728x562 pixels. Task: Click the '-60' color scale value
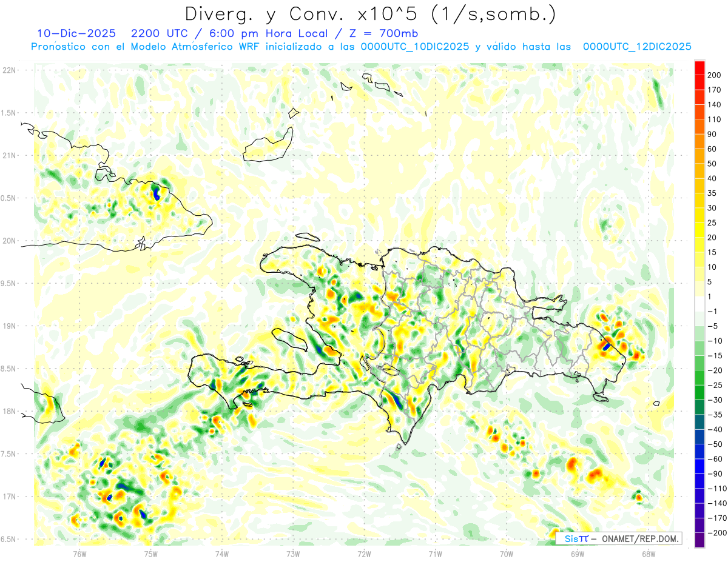click(x=715, y=459)
